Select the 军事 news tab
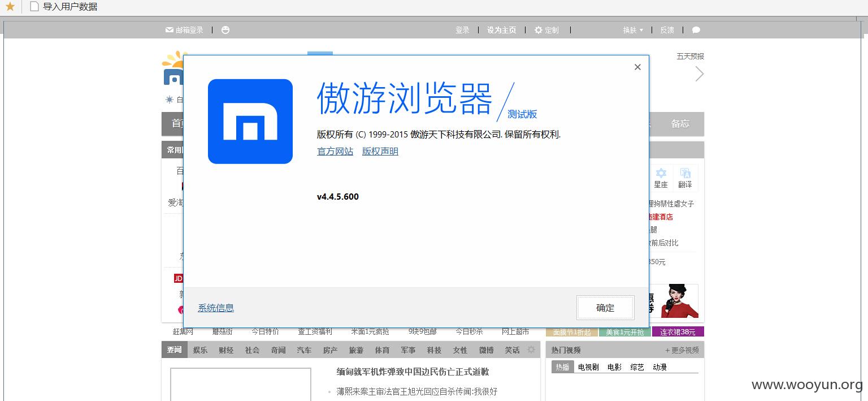The width and height of the screenshot is (868, 401). click(408, 350)
